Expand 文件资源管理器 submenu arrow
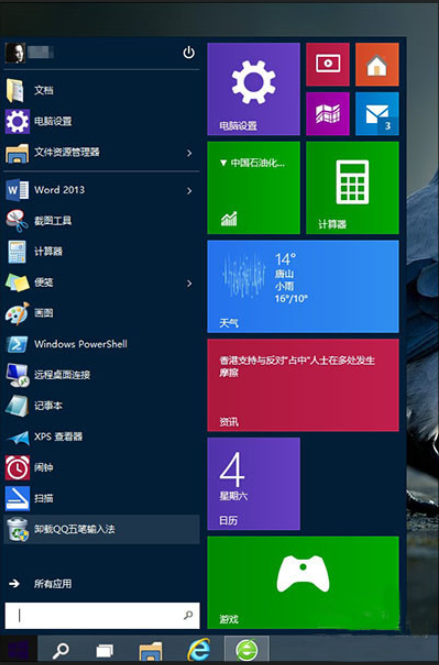Screen dimensions: 439x665 189,153
